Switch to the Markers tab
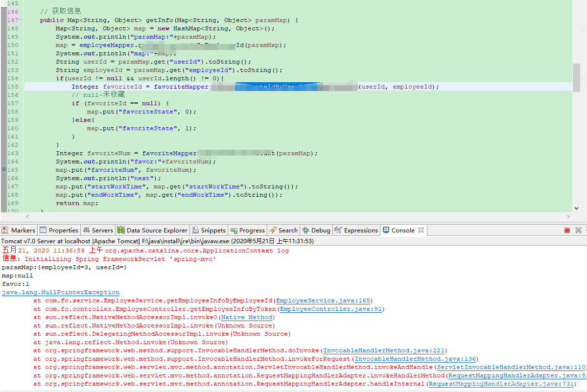 click(x=19, y=230)
